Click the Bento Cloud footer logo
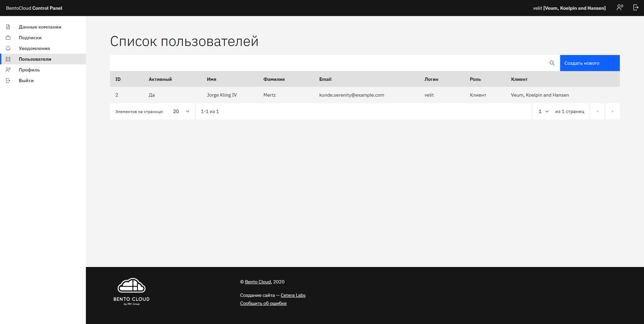 [x=131, y=291]
